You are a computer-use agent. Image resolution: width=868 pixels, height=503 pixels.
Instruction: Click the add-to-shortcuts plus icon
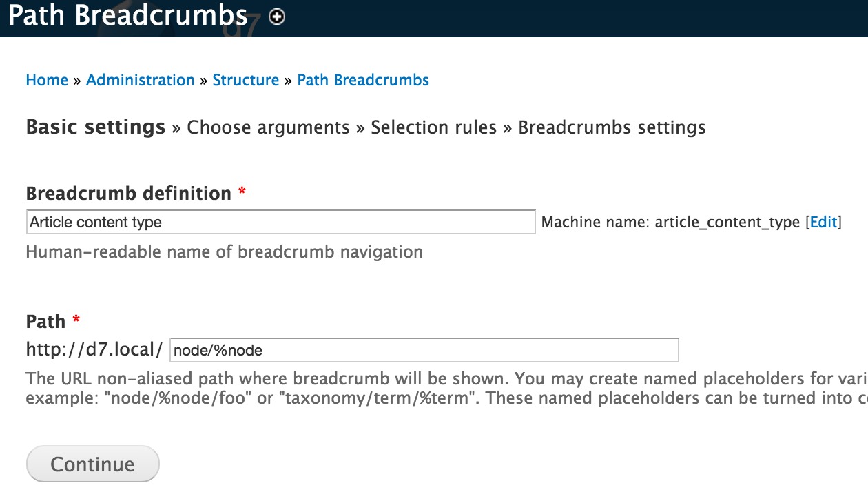(x=277, y=17)
